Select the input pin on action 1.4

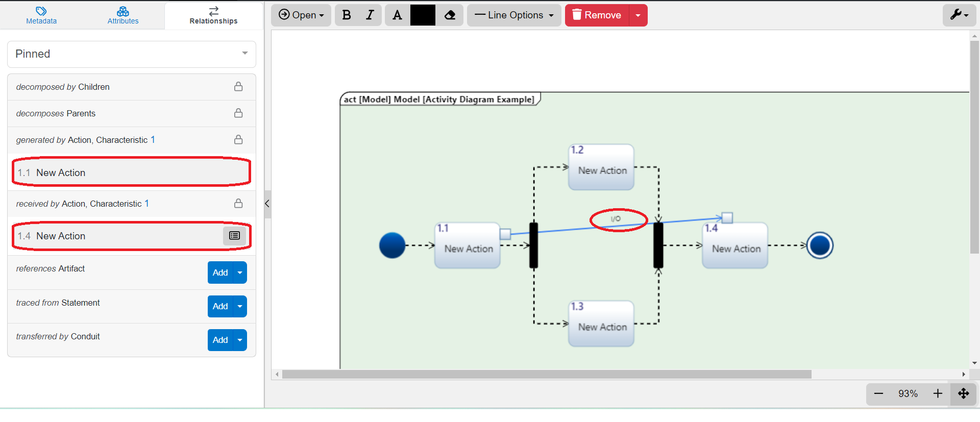pyautogui.click(x=727, y=218)
